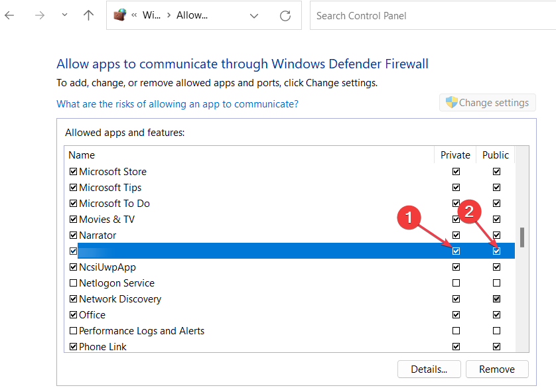556x392 pixels.
Task: Toggle Public for the highlighted blue row
Action: point(496,251)
